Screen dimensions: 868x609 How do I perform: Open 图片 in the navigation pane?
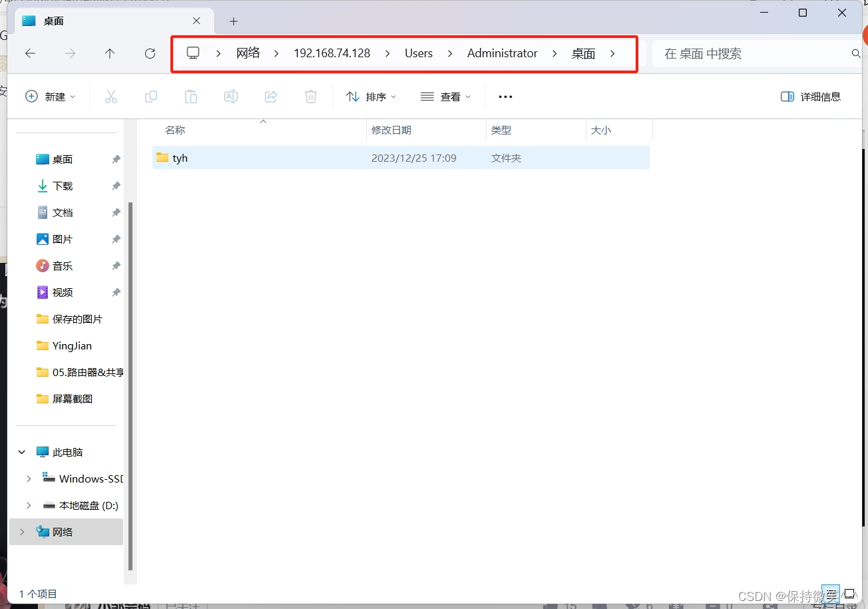click(63, 240)
